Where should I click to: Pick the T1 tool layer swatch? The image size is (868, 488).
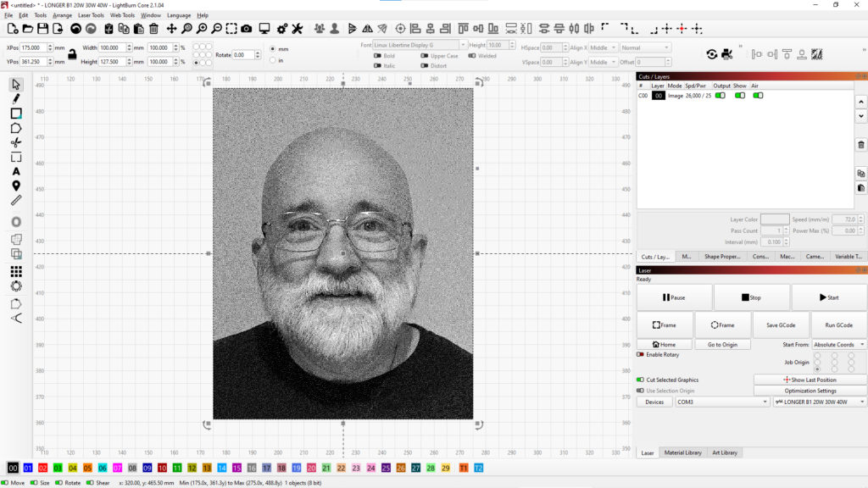click(464, 468)
